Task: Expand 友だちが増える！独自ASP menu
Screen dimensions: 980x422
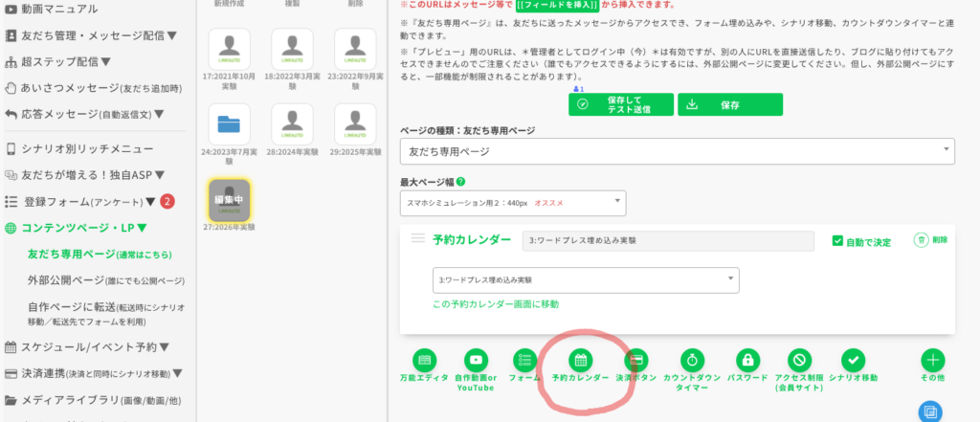Action: click(84, 175)
